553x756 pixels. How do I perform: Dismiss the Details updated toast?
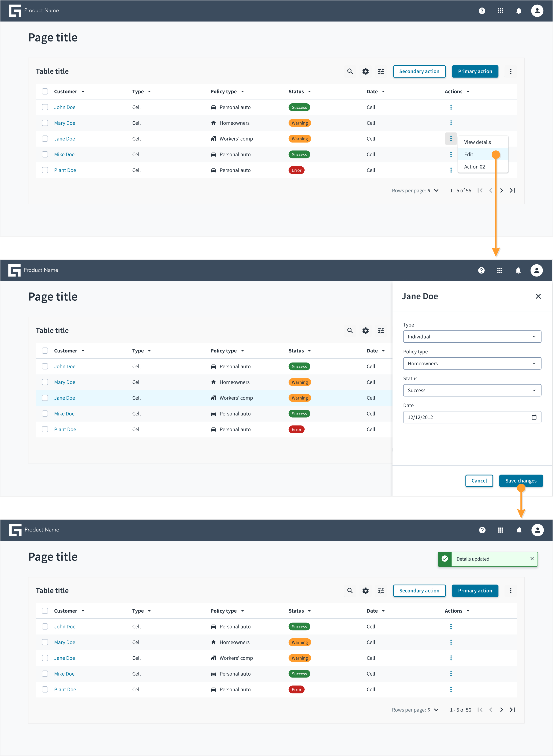(x=532, y=559)
